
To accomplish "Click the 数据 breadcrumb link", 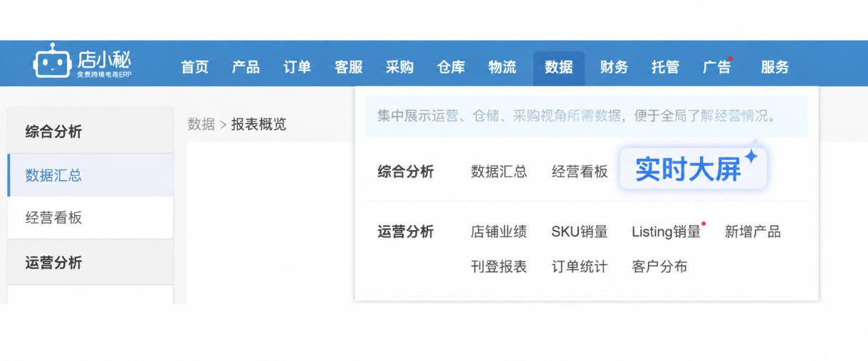I will (x=202, y=124).
